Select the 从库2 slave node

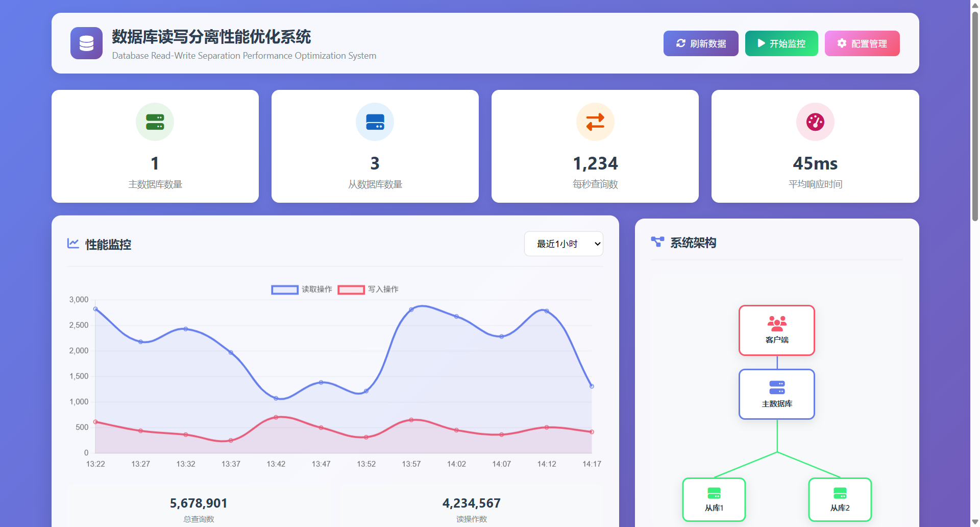click(840, 499)
